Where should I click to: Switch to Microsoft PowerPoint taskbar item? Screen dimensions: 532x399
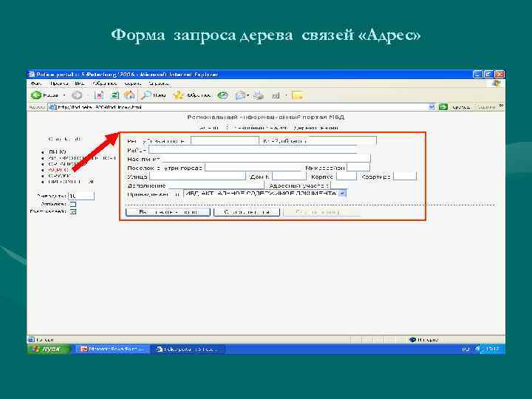[x=112, y=349]
